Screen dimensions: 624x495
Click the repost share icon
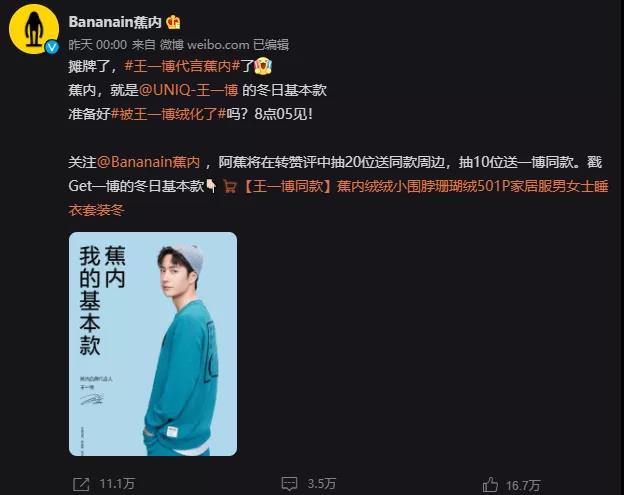pyautogui.click(x=81, y=484)
